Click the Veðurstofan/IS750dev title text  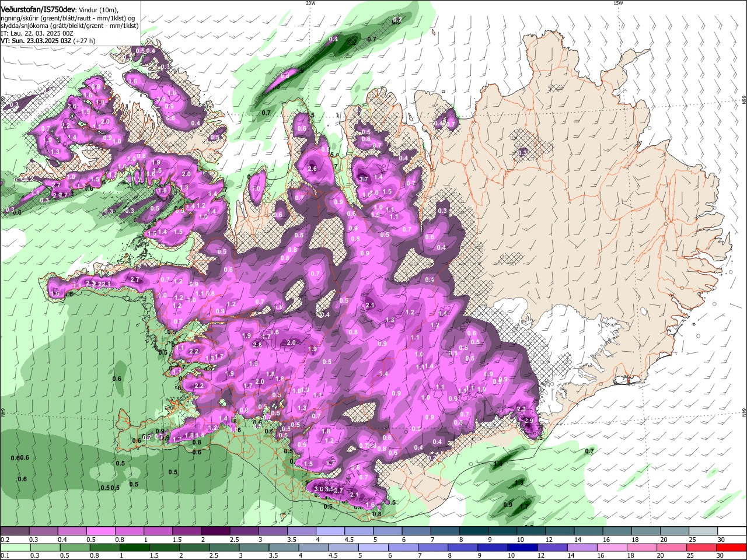click(x=38, y=9)
